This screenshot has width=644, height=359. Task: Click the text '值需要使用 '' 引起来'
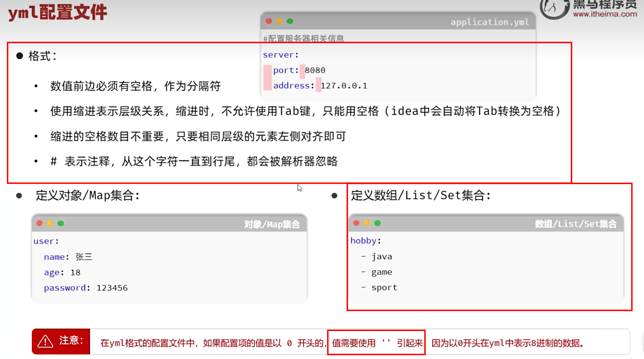click(x=377, y=343)
